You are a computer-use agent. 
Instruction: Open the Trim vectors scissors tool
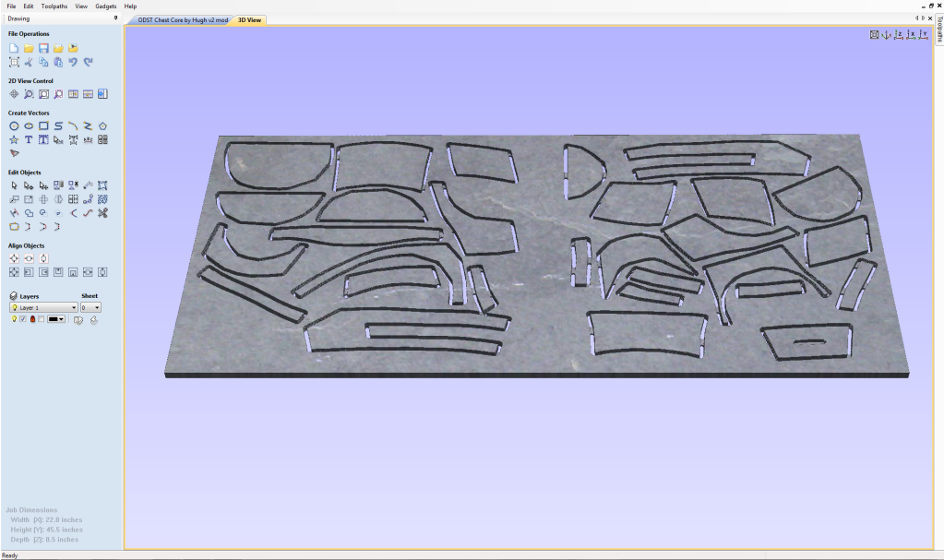(x=102, y=213)
